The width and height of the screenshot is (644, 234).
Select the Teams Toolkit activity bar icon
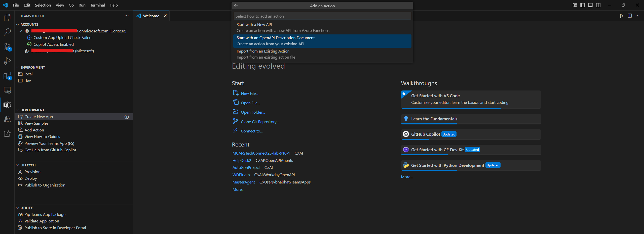[7, 105]
